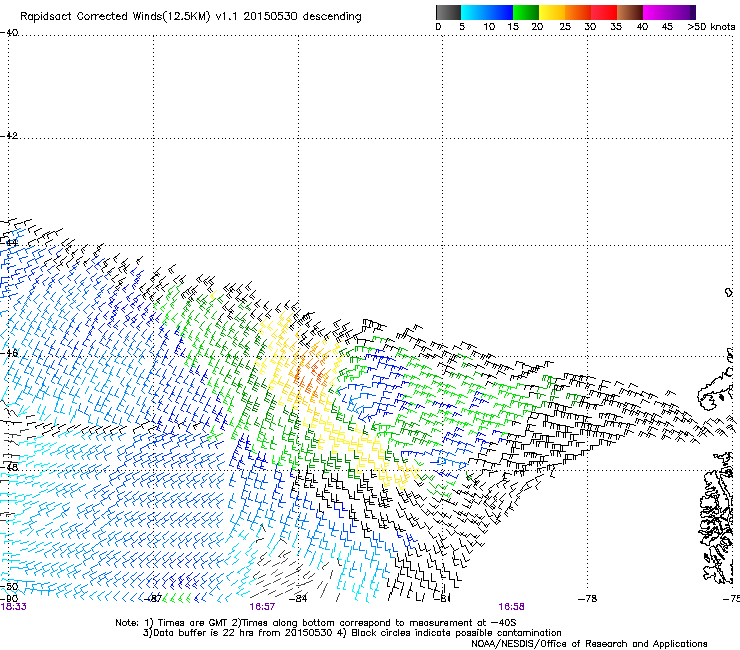Click the gray 0-5 knots color swatch
The image size is (740, 650).
(x=448, y=12)
